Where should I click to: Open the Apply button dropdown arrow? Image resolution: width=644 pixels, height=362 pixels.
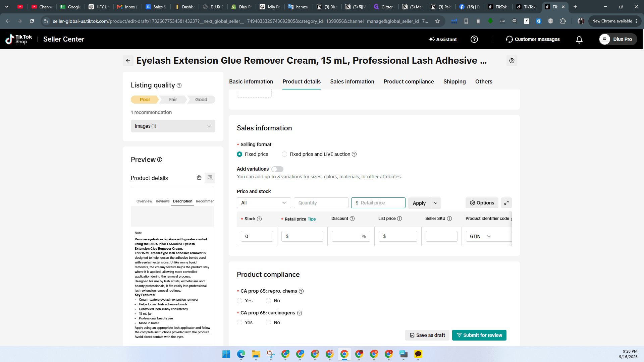(436, 203)
